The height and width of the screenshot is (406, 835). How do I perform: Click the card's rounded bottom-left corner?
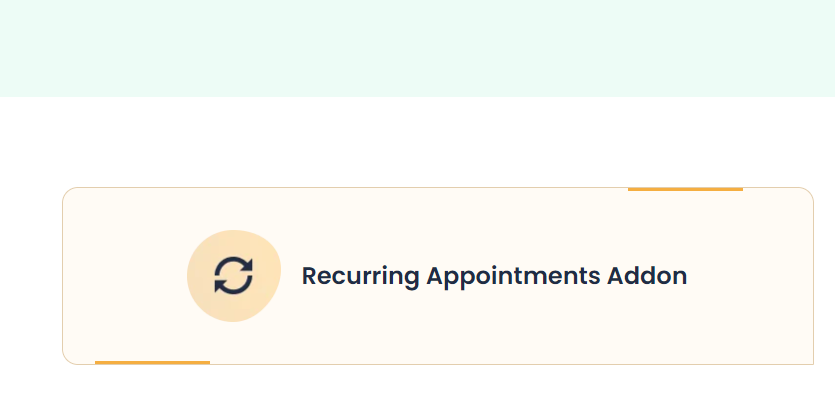67,360
